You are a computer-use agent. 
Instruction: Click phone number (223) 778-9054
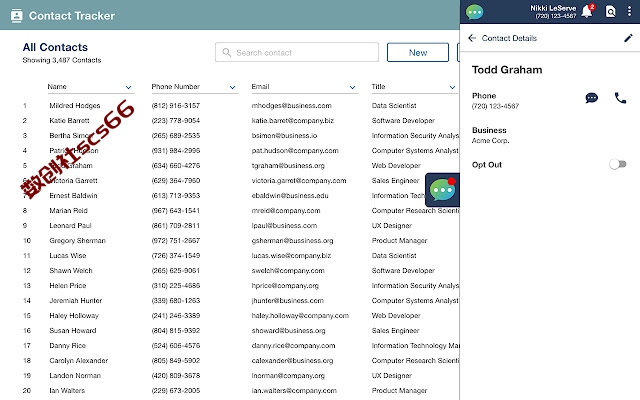point(176,120)
